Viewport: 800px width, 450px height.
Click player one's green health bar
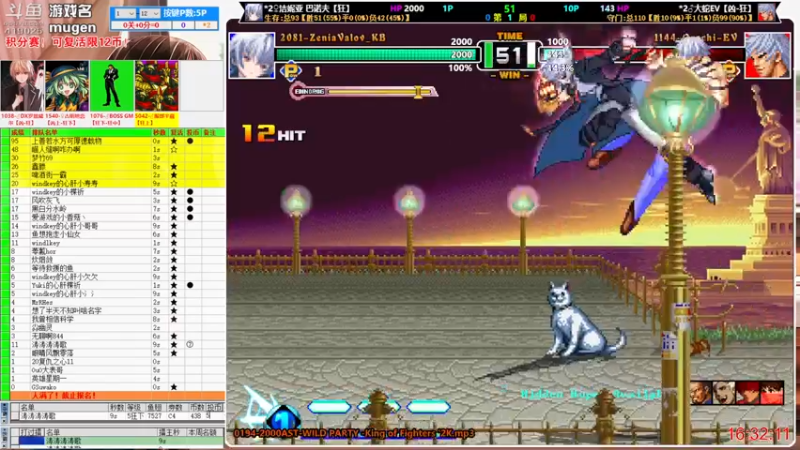[375, 54]
